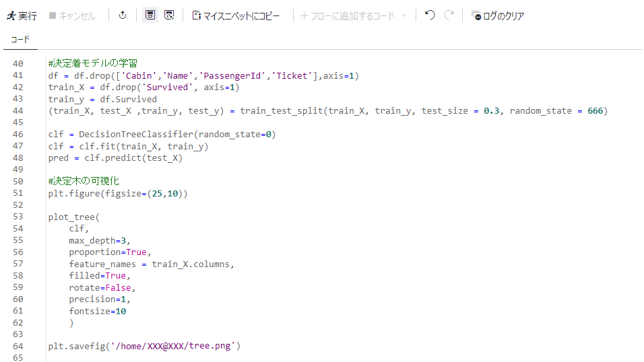The width and height of the screenshot is (644, 362).
Task: Click the empty line 63 in editor
Action: pos(329,334)
